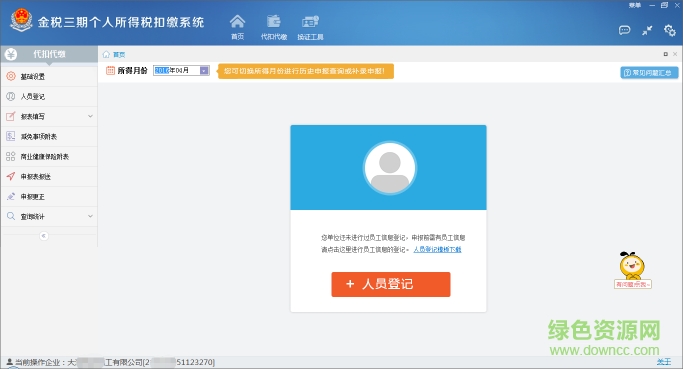The image size is (683, 369).
Task: Open the settings gear icon in header
Action: pos(669,30)
